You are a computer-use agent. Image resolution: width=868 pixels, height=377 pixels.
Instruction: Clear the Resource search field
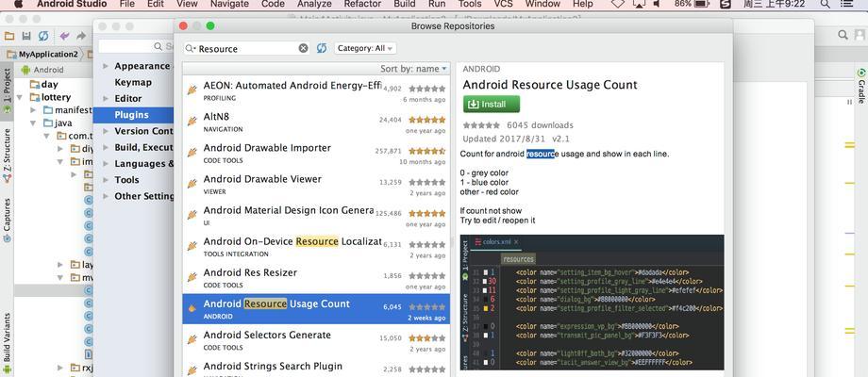[304, 48]
